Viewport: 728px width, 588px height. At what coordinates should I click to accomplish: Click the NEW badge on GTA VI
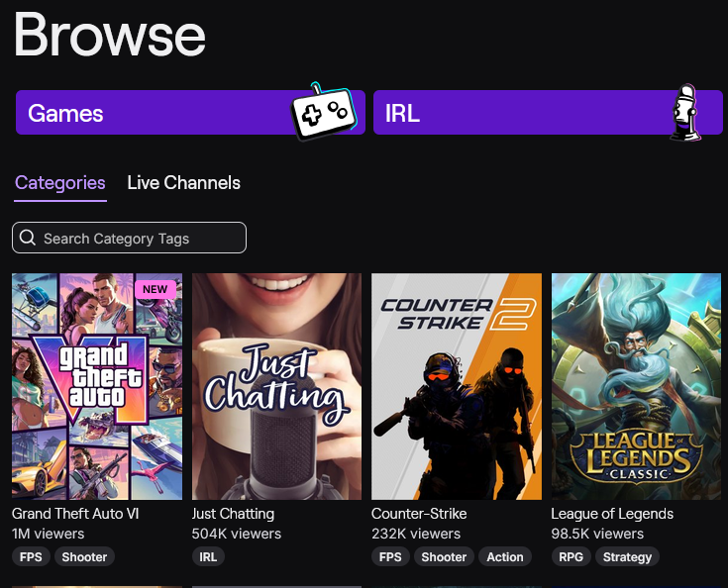pyautogui.click(x=156, y=289)
